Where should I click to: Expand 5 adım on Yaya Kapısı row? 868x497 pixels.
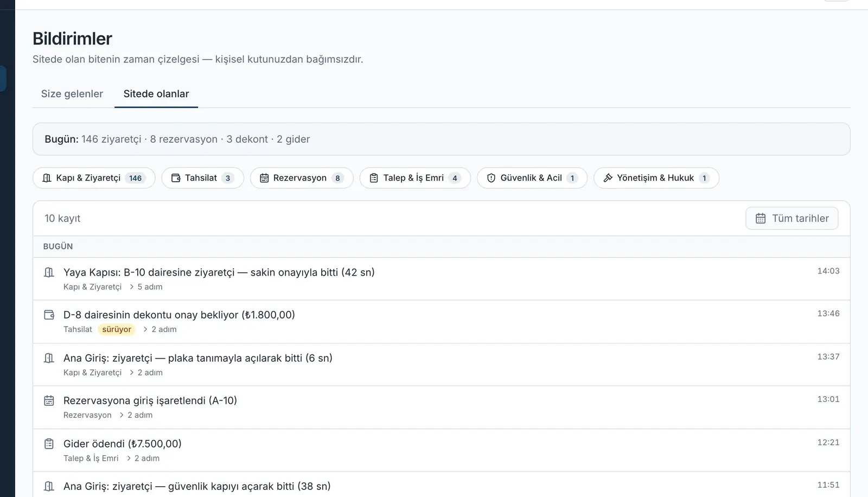click(x=145, y=287)
